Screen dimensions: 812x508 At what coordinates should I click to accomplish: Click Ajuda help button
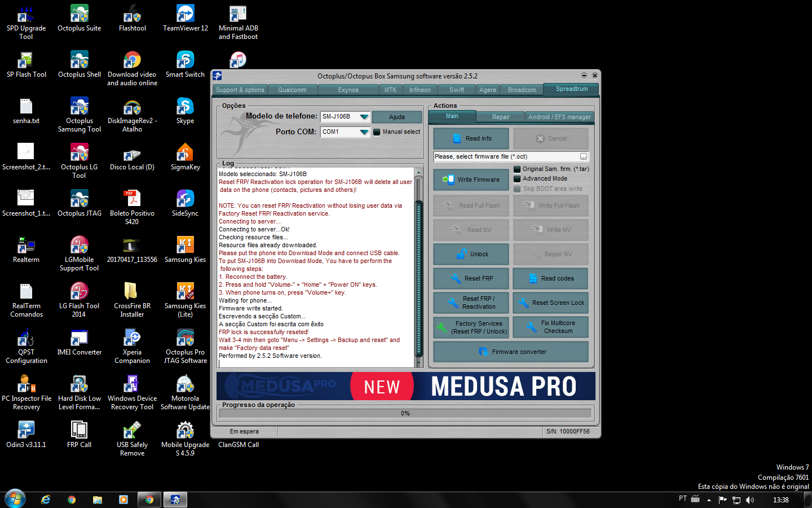(x=397, y=117)
